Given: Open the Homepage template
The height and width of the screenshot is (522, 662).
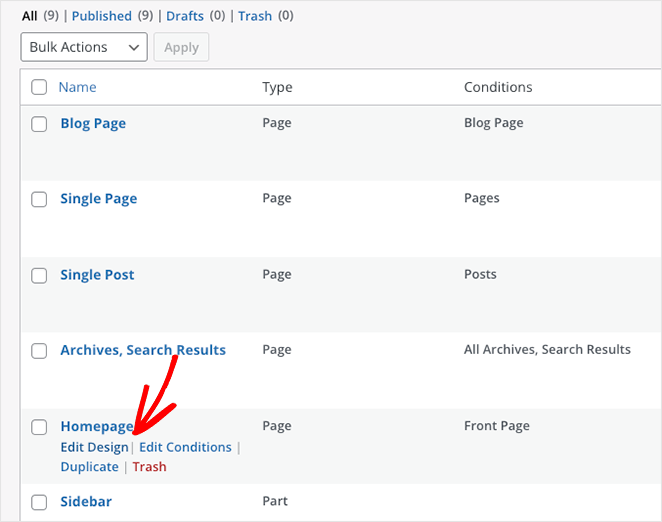Looking at the screenshot, I should click(x=97, y=427).
